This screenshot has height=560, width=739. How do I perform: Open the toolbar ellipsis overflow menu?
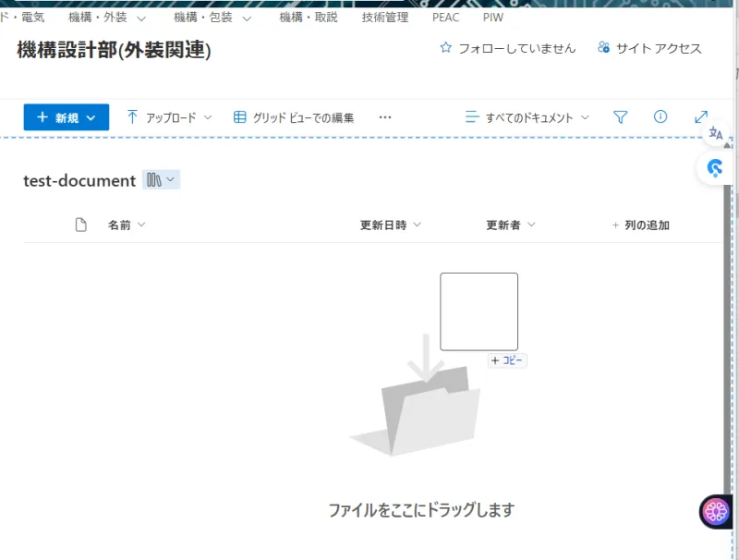point(385,117)
